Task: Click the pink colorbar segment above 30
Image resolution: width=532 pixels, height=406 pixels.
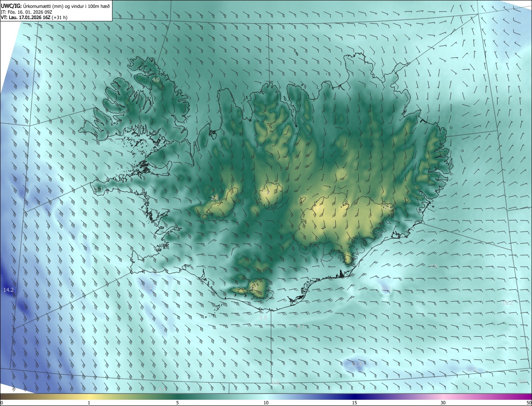Action: (443, 397)
